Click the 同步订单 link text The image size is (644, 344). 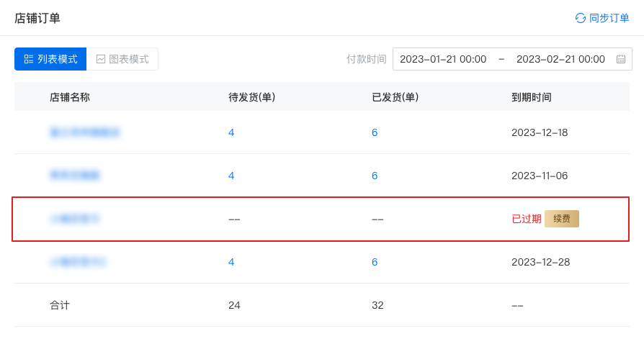click(609, 18)
